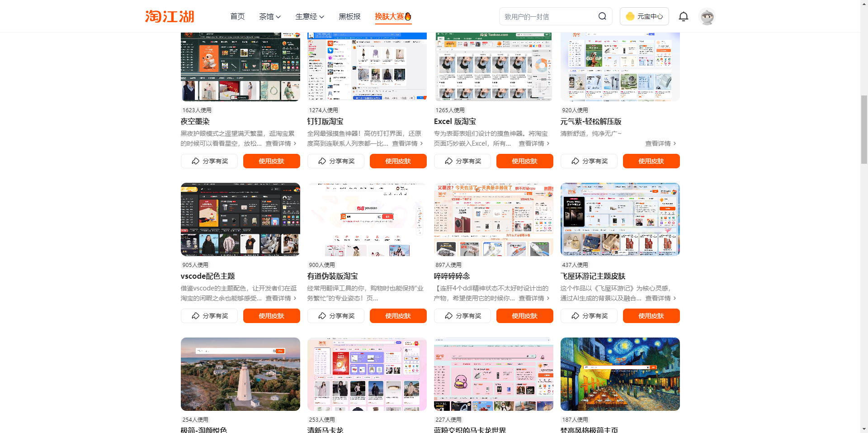The image size is (868, 433).
Task: Open the 飞屋环游记 preview thumbnail
Action: click(620, 219)
